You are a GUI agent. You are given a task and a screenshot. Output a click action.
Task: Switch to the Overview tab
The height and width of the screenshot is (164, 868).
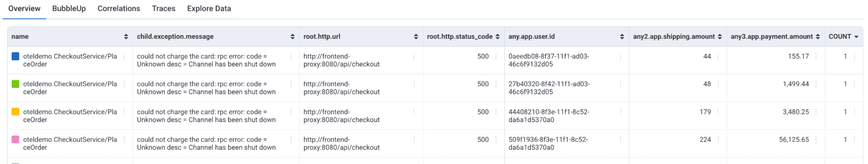coord(24,9)
